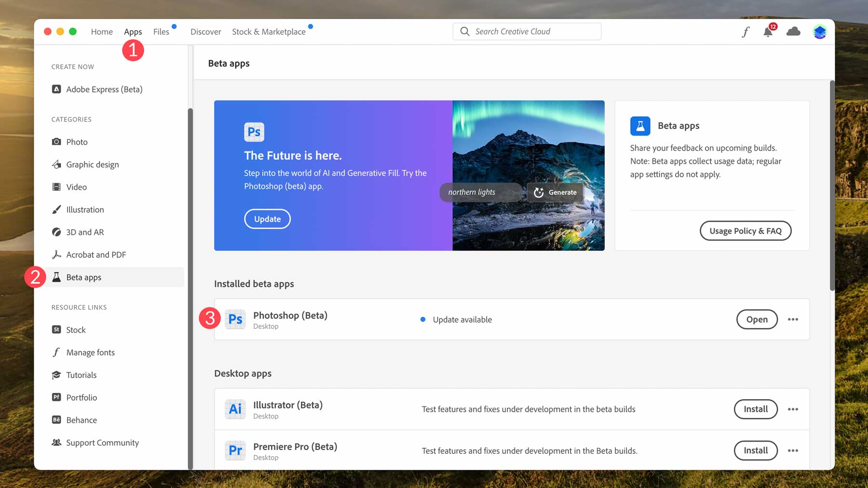Open the account profile avatar
The height and width of the screenshot is (488, 868).
point(820,32)
